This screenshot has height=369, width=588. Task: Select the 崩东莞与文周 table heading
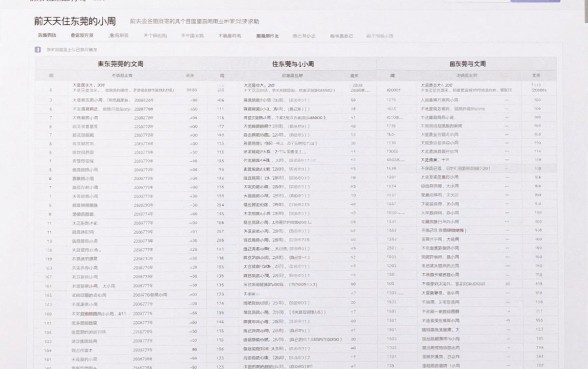pyautogui.click(x=468, y=64)
